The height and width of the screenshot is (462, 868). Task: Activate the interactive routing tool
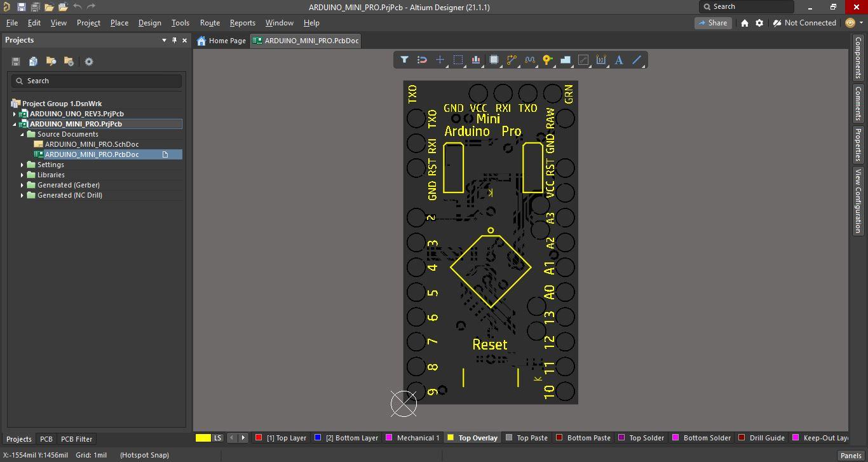pyautogui.click(x=512, y=60)
